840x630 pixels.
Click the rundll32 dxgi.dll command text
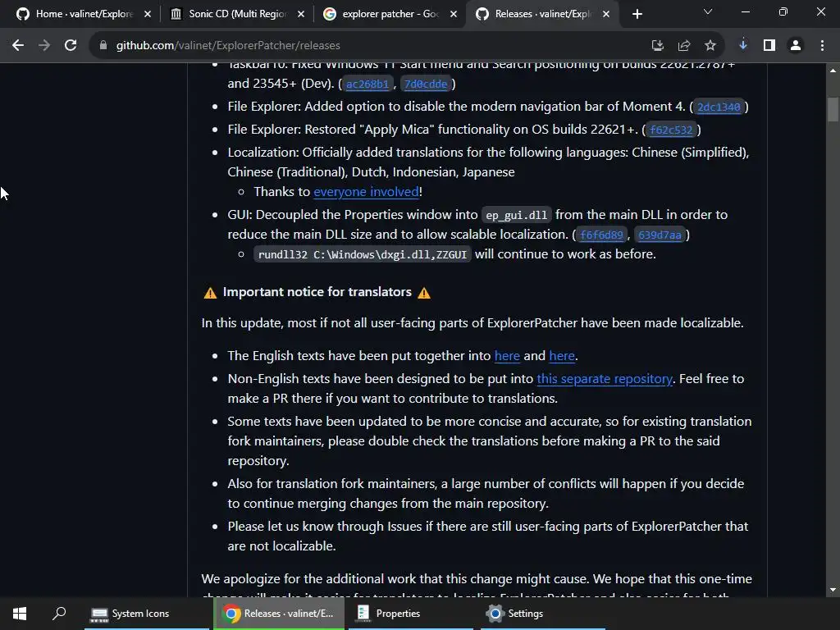pos(362,254)
